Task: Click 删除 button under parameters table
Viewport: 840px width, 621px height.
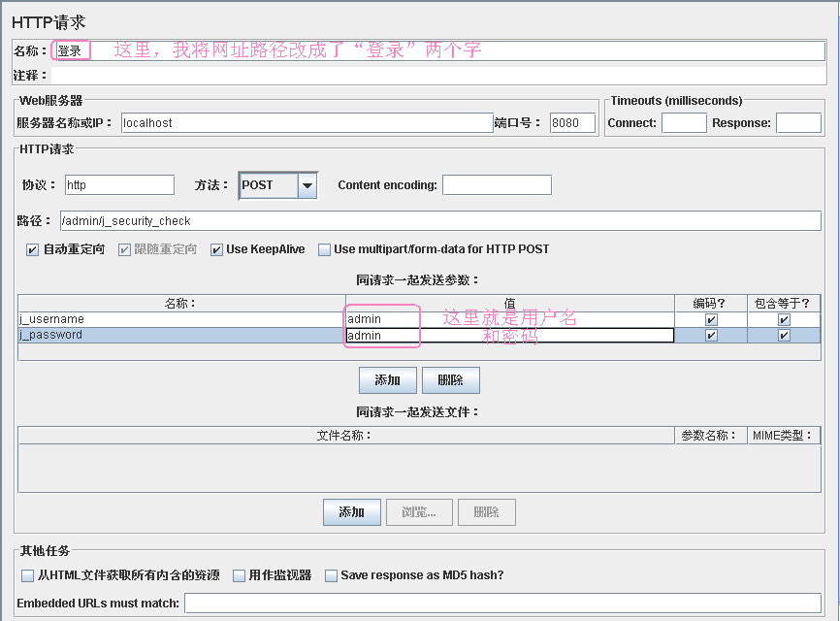Action: tap(450, 380)
